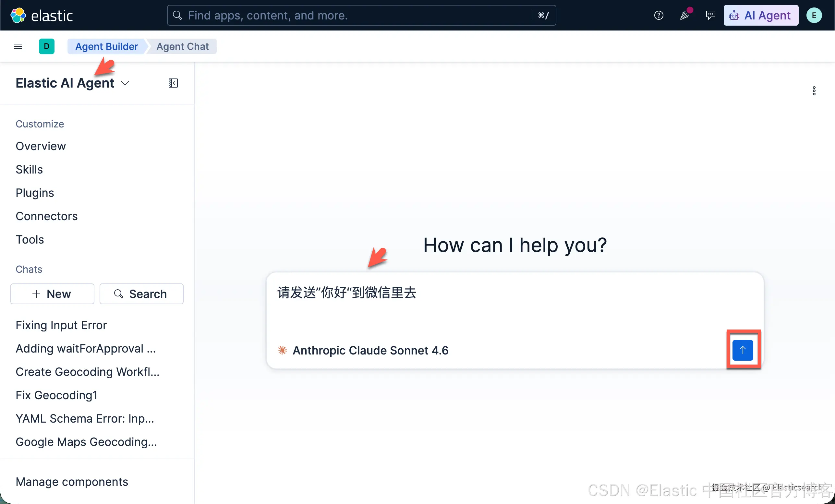Viewport: 835px width, 504px height.
Task: Open the newsfeed celebration icon
Action: point(684,15)
